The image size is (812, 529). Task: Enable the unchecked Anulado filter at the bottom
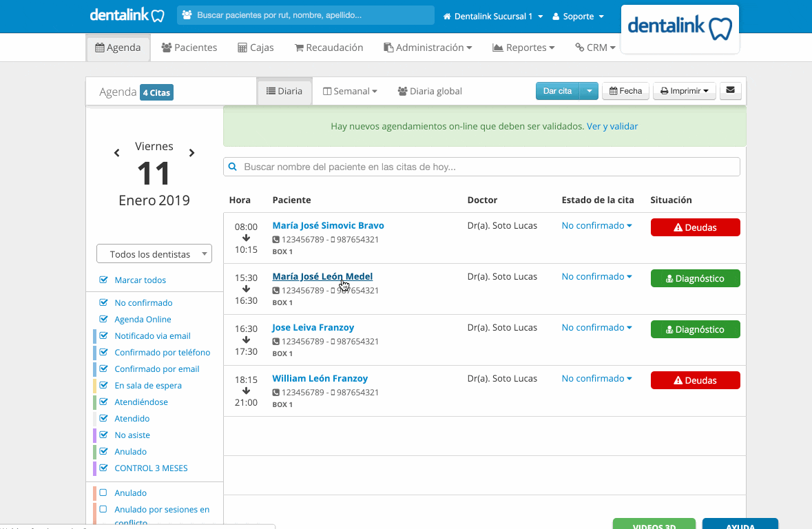pyautogui.click(x=103, y=492)
